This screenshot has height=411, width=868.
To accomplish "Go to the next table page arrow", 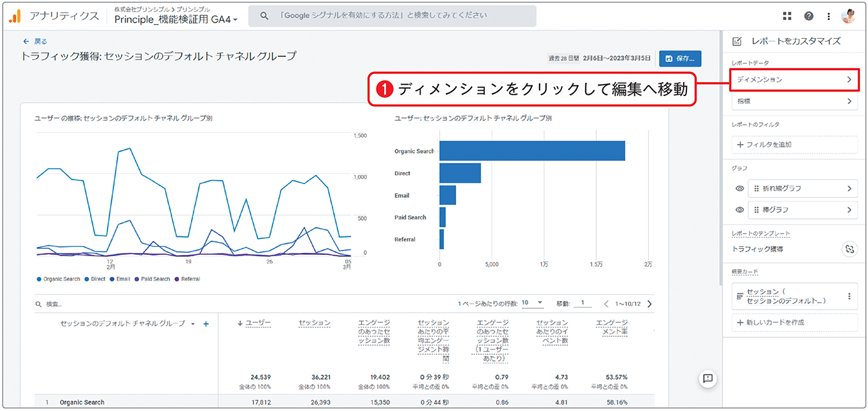I will tap(649, 304).
